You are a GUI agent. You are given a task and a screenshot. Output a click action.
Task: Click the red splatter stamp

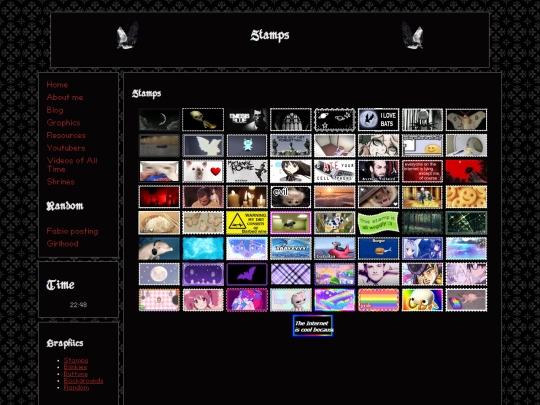click(466, 171)
